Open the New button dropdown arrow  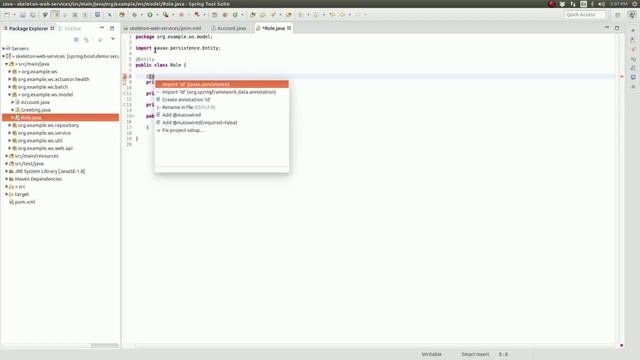click(14, 15)
